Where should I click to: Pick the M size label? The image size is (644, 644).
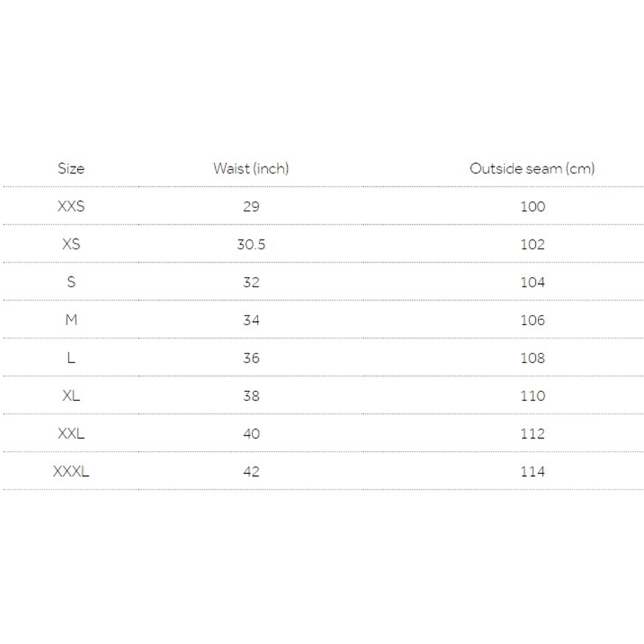pos(71,320)
